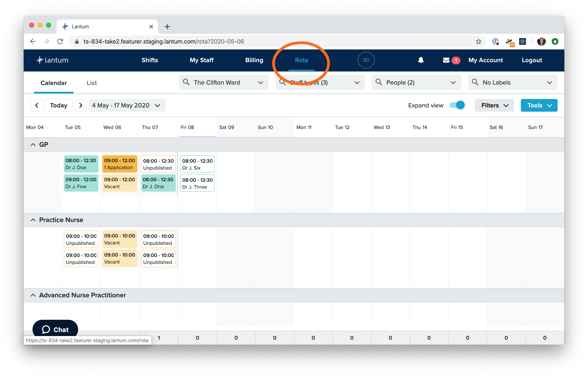Click the Chrome profile picture
The height and width of the screenshot is (376, 588).
point(541,42)
